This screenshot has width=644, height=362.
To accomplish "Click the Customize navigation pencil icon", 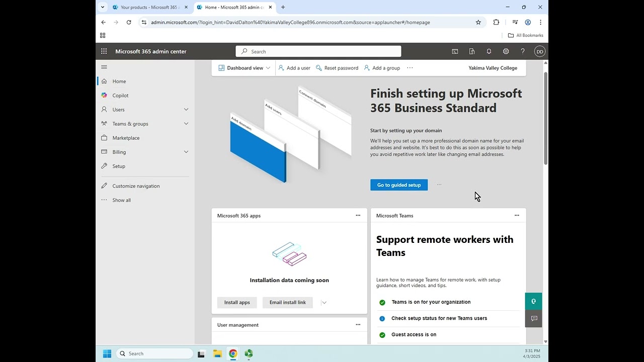I will 104,186.
